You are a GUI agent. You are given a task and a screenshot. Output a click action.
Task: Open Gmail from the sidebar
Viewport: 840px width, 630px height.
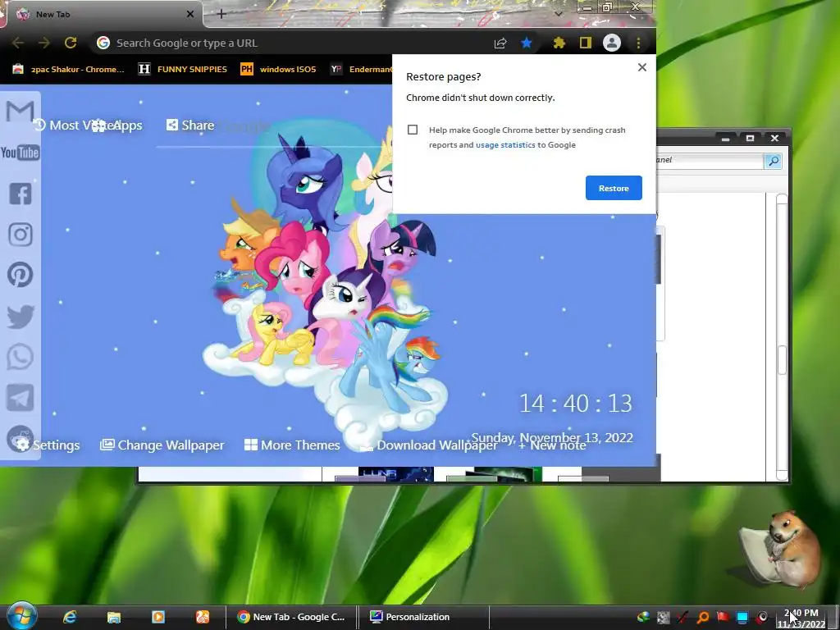pyautogui.click(x=21, y=111)
